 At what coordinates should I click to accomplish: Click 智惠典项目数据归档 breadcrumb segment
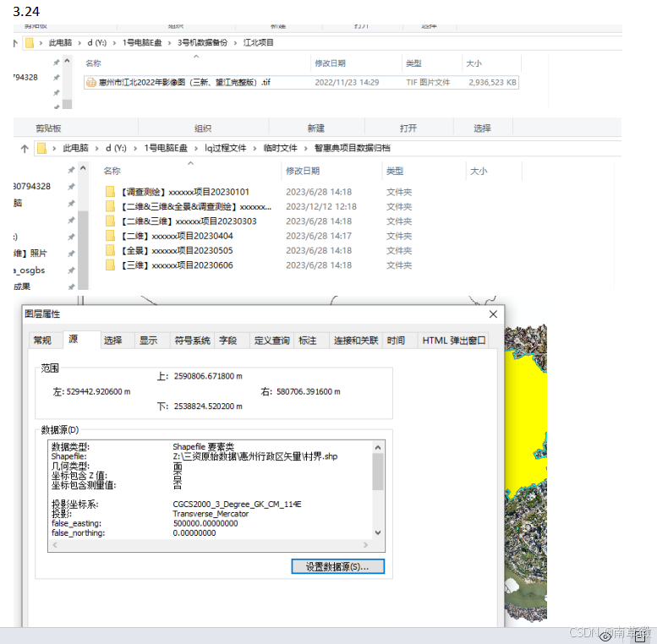tap(353, 148)
